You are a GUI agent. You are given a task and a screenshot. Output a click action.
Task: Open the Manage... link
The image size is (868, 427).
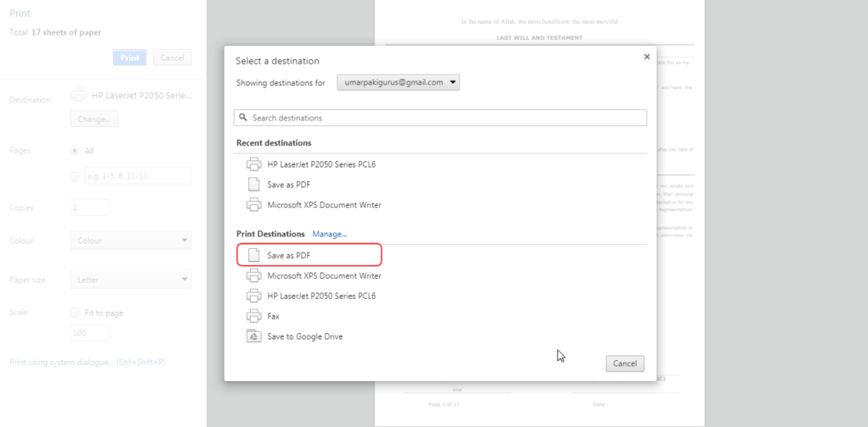tap(330, 234)
